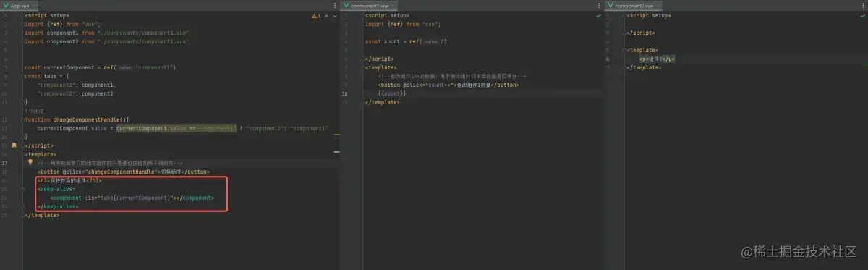Click the Vue file icon on App.vue tab
This screenshot has width=868, height=270.
(7, 5)
